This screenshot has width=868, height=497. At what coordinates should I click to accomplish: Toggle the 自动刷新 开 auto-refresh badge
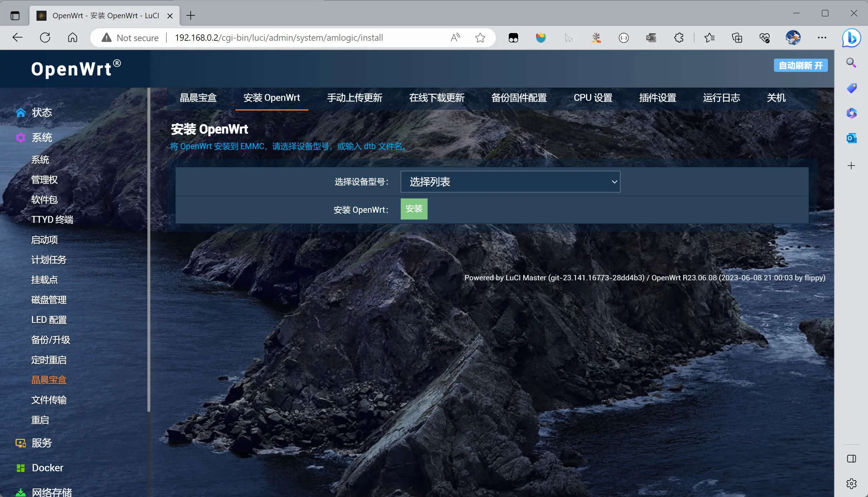coord(800,65)
